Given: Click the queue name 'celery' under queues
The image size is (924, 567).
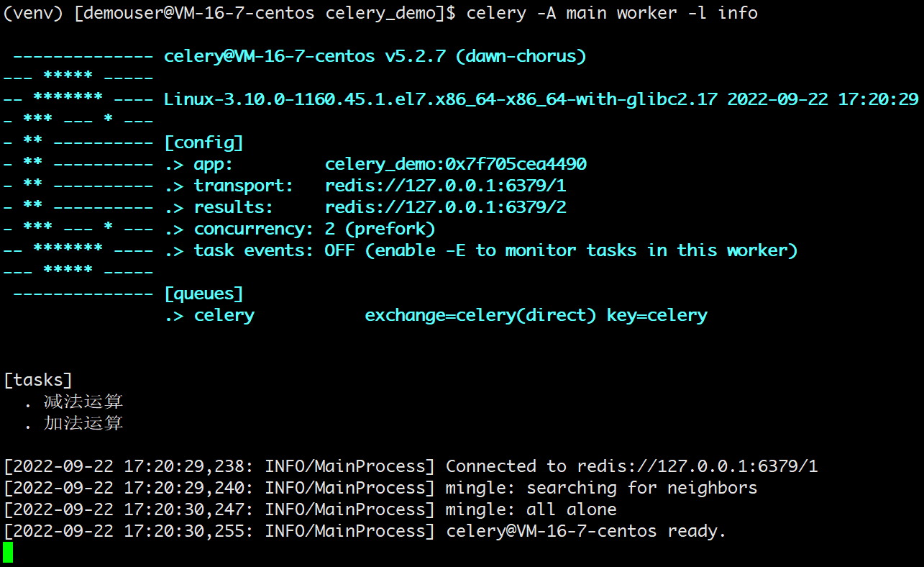Looking at the screenshot, I should click(224, 315).
